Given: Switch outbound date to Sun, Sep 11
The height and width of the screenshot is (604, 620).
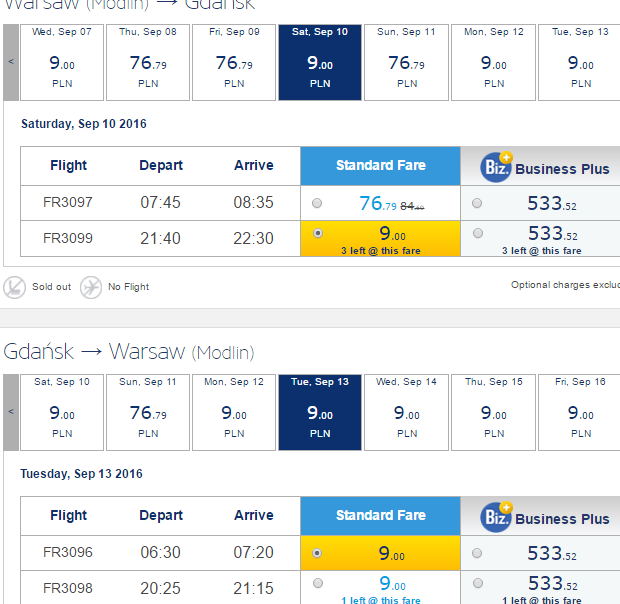Looking at the screenshot, I should [x=406, y=62].
